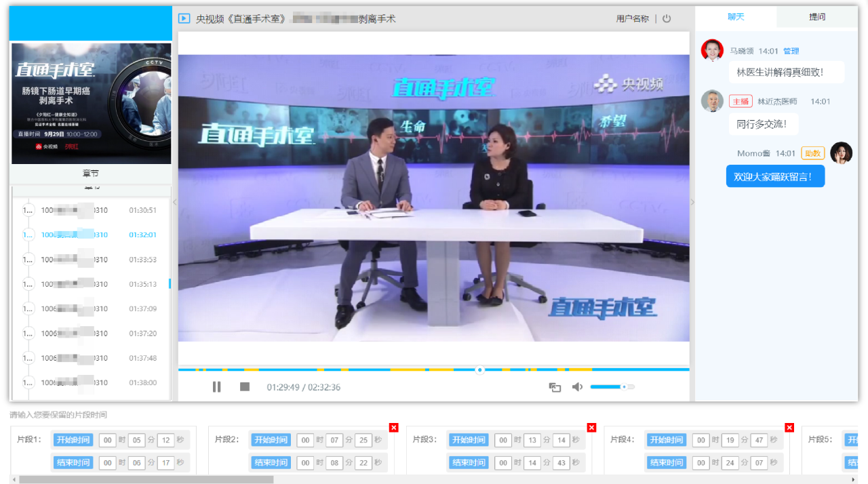Click scrollbar right arrow below segments
This screenshot has width=868, height=484.
pos(852,479)
